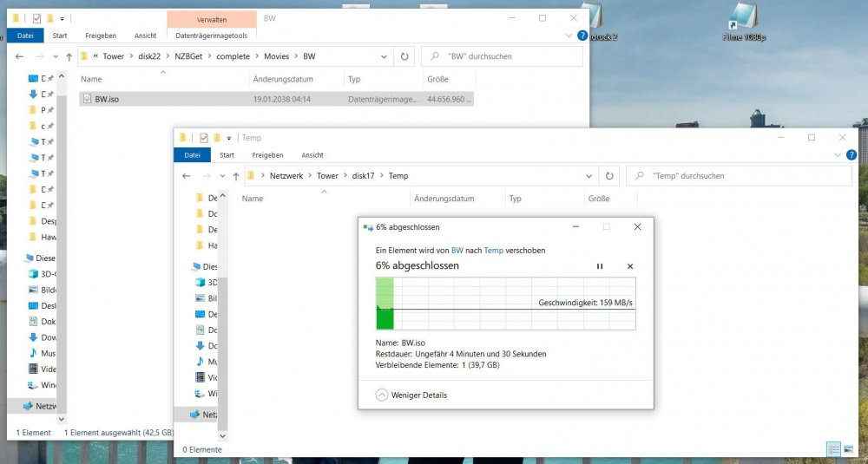
Task: Select Dieser PC in BW navigation pane
Action: pyautogui.click(x=40, y=258)
